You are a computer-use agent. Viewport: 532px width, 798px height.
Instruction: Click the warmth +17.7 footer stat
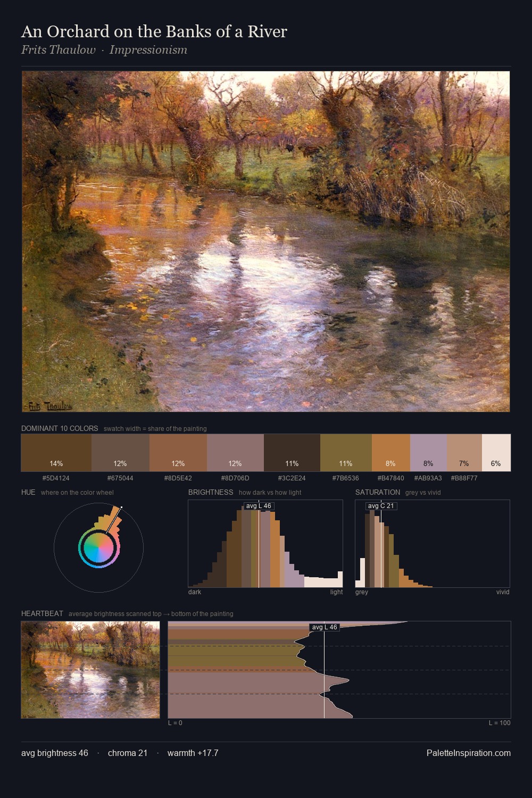[x=193, y=753]
